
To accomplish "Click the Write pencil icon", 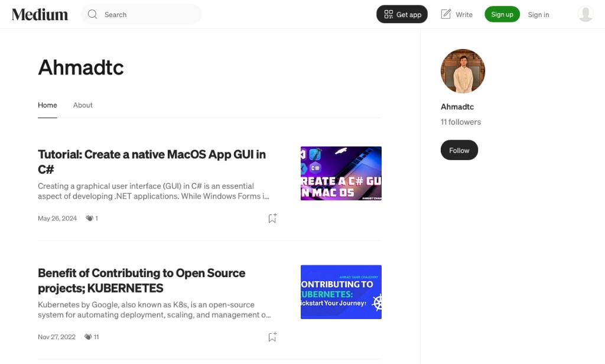I will click(x=446, y=14).
